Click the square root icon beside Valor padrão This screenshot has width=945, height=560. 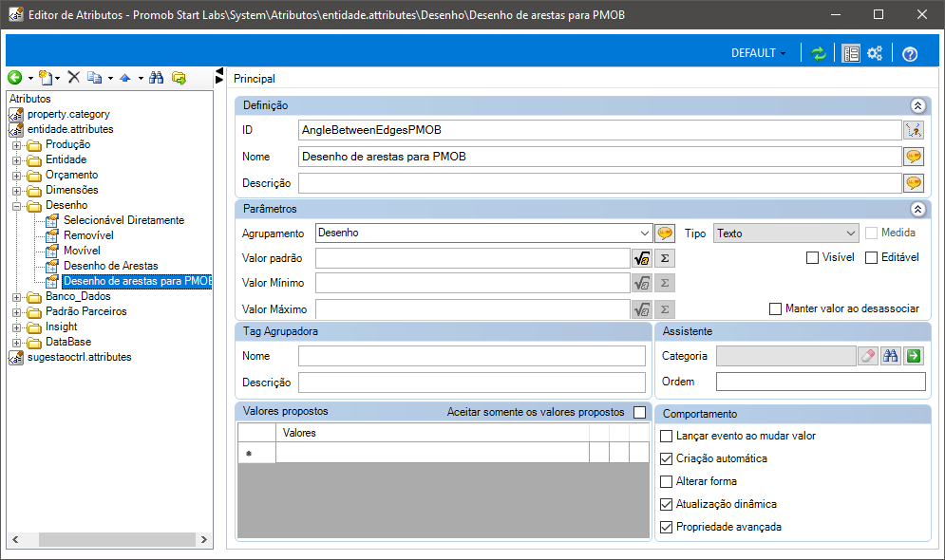coord(641,258)
